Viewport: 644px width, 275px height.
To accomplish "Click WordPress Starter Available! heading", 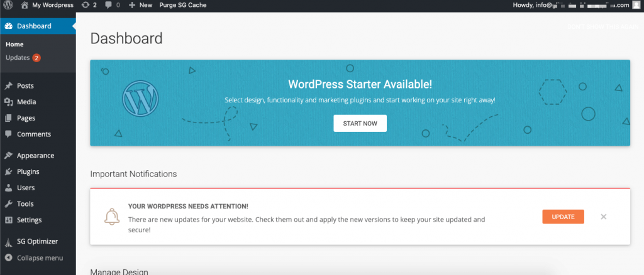I will tap(360, 84).
